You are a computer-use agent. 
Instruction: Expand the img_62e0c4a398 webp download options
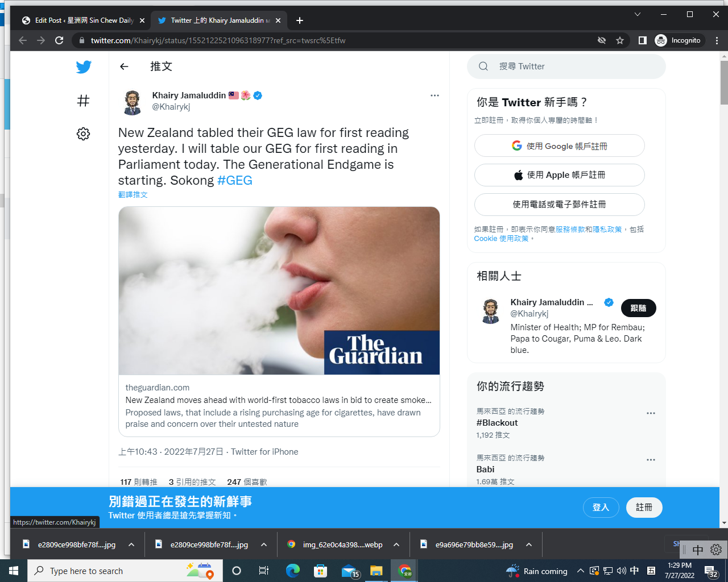coord(396,544)
